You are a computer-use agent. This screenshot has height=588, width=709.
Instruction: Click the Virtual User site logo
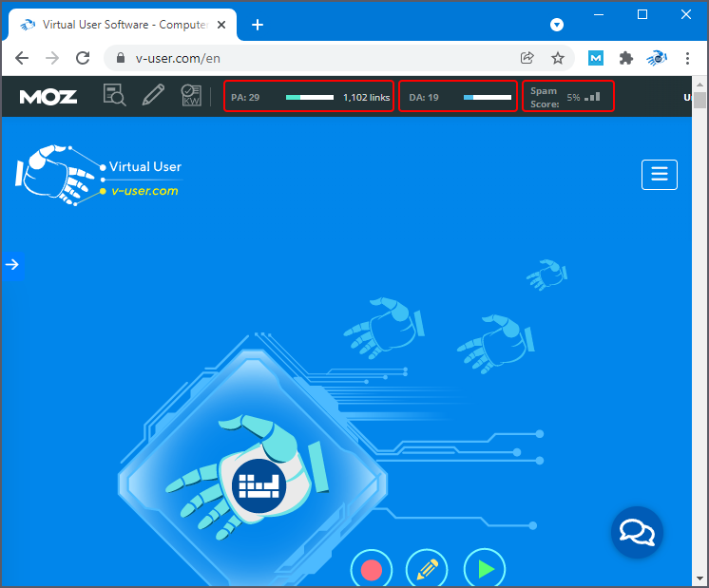(99, 176)
